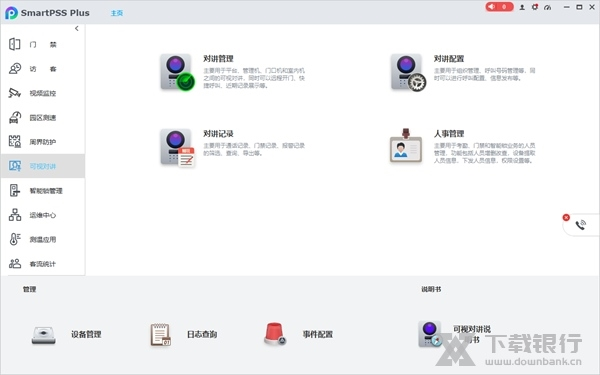Click the 对讲记录 description text

pos(254,149)
